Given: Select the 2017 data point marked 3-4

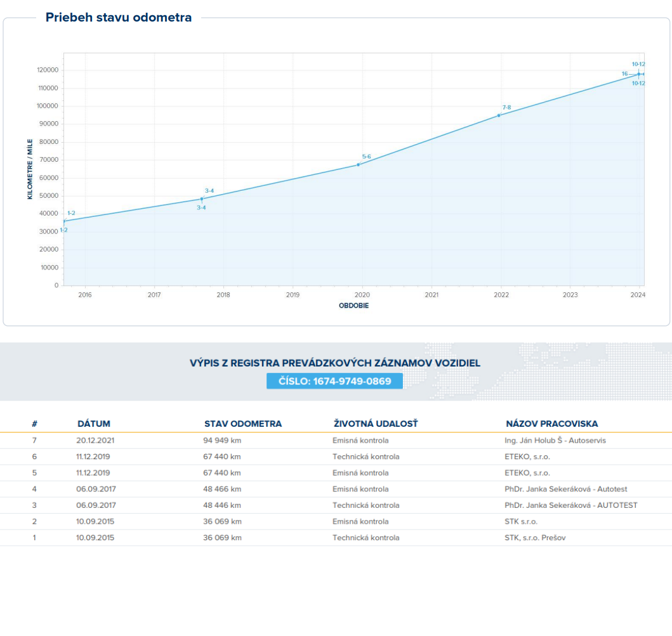Looking at the screenshot, I should click(x=202, y=199).
